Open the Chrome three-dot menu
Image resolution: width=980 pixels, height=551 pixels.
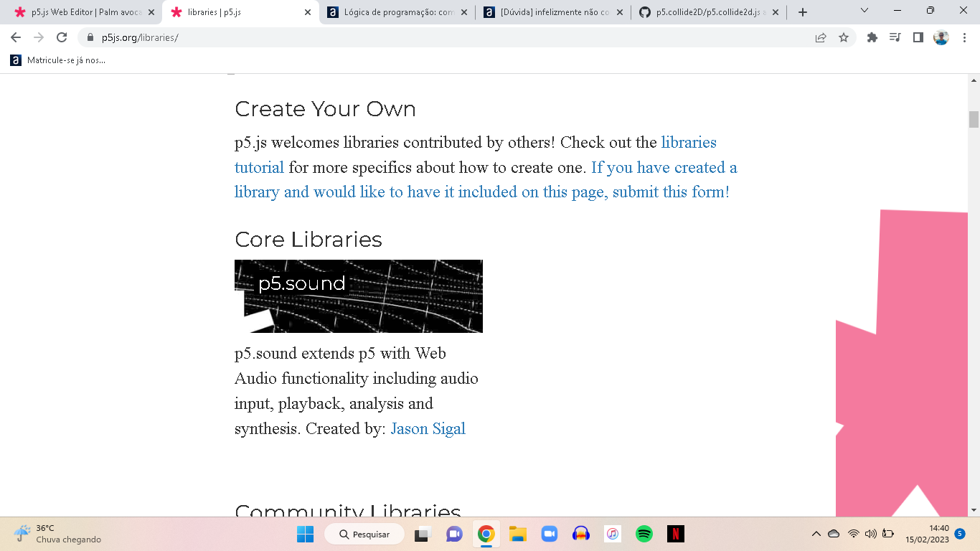click(x=964, y=37)
